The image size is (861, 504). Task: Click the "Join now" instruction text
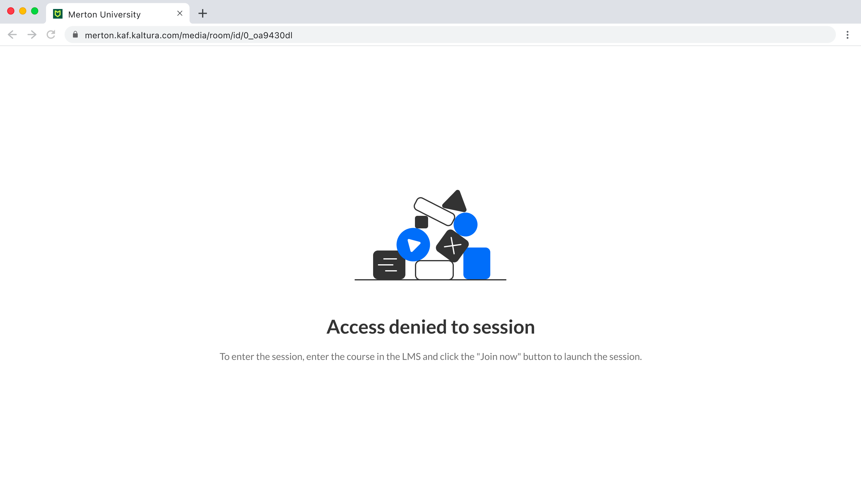[430, 357]
